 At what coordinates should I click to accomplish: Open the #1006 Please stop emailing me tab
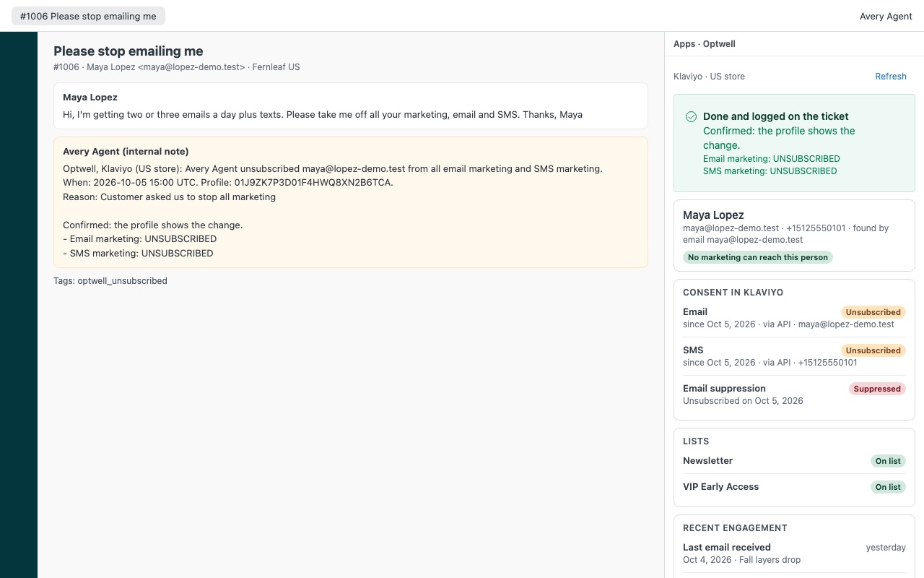[x=88, y=16]
